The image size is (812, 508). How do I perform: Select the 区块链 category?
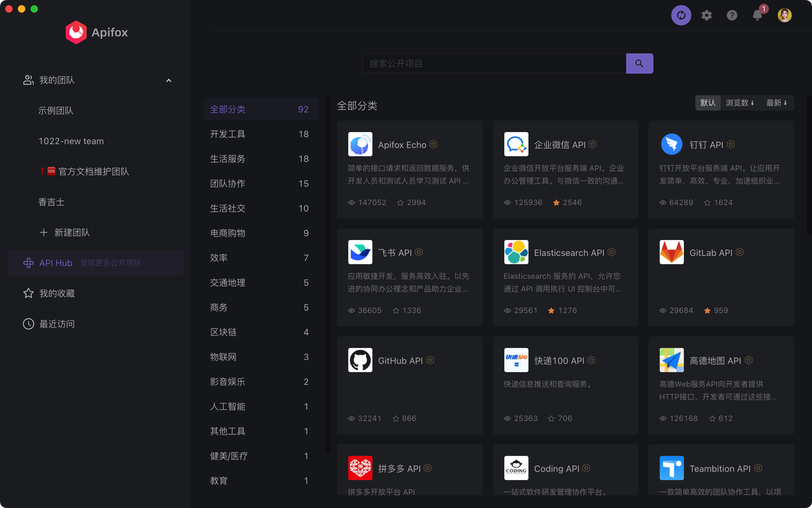tap(261, 332)
